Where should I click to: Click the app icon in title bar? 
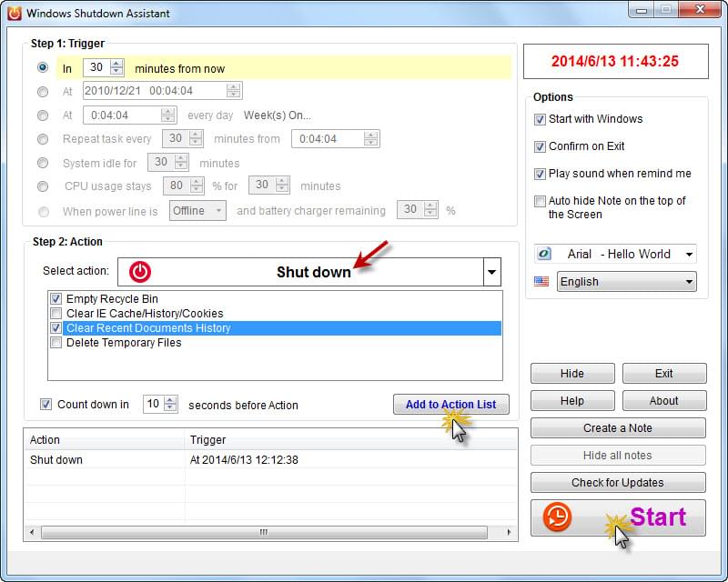point(14,14)
